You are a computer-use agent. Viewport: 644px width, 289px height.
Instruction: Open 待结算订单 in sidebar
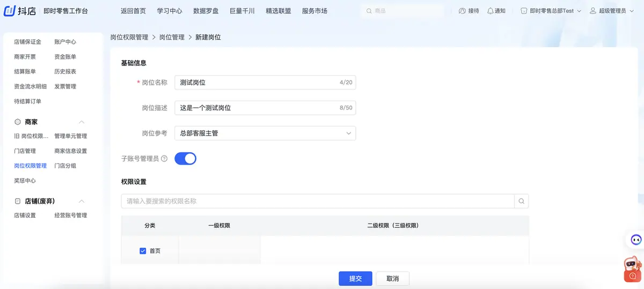[x=27, y=101]
